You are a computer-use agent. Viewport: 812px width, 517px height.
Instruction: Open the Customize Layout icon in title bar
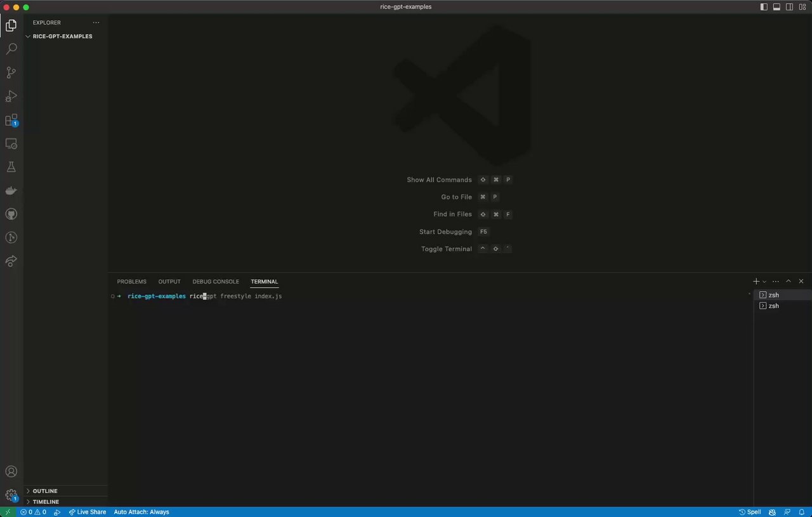click(x=802, y=7)
